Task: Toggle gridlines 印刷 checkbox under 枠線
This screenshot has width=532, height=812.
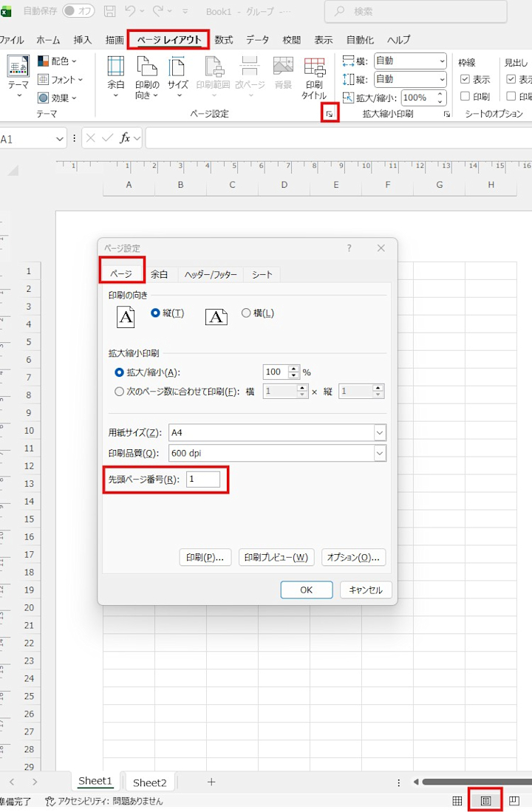Action: pos(465,96)
